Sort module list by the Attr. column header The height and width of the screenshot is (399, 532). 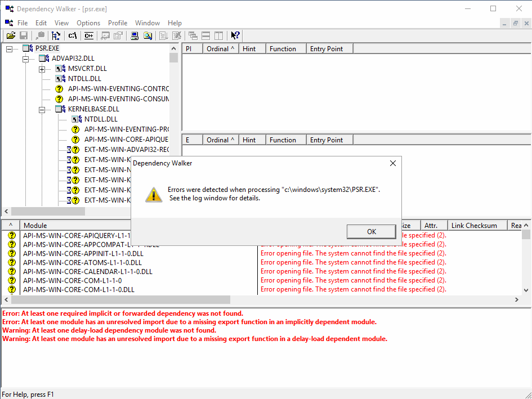click(434, 226)
